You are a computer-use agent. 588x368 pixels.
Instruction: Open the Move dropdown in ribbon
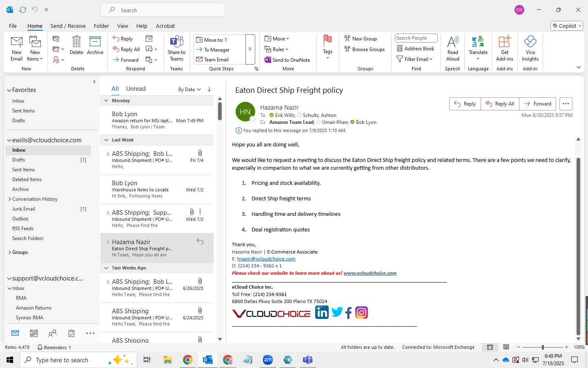tap(277, 39)
